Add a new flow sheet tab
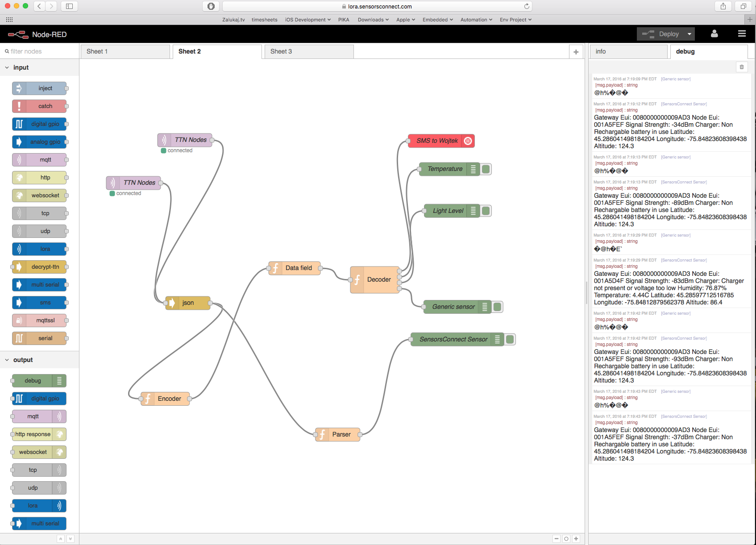756x545 pixels. pos(576,52)
